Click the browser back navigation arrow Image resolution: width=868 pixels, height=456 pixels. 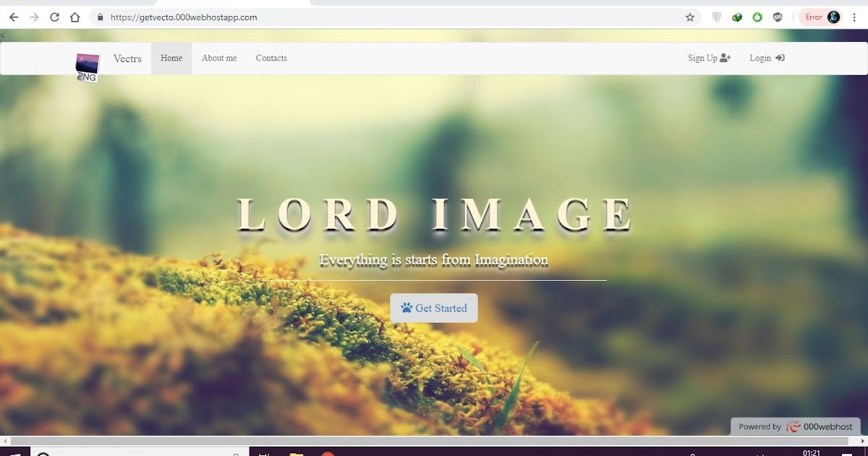[13, 17]
